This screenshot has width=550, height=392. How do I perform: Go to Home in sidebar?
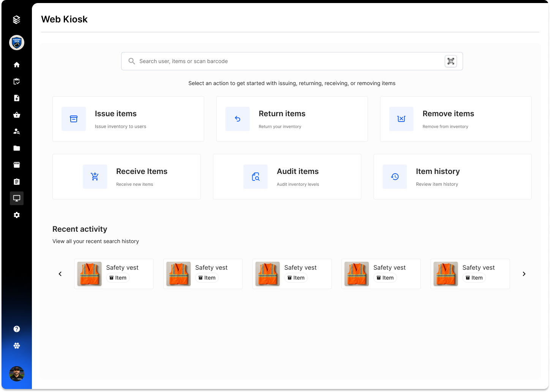(x=17, y=65)
